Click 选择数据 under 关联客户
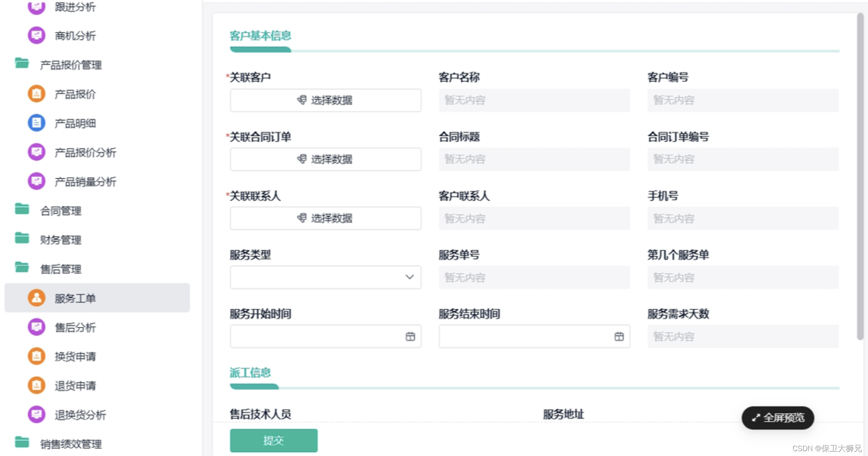868x456 pixels. click(x=325, y=100)
